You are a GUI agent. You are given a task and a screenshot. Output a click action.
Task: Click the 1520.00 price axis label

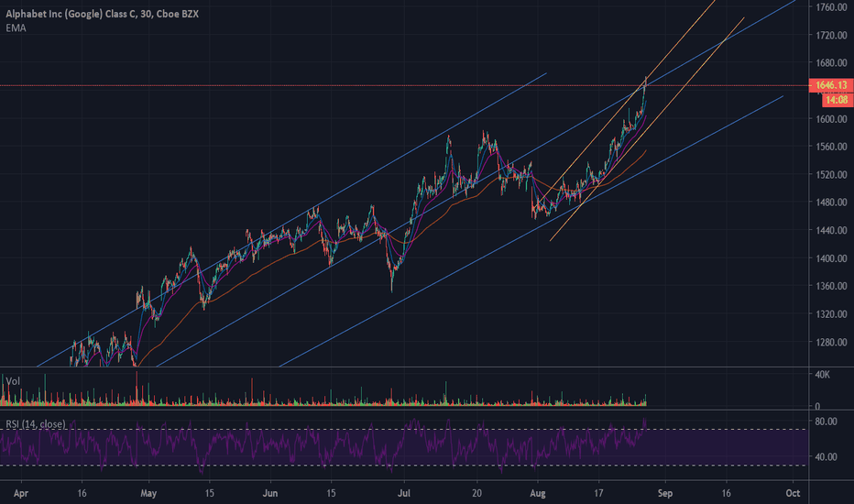pyautogui.click(x=831, y=175)
